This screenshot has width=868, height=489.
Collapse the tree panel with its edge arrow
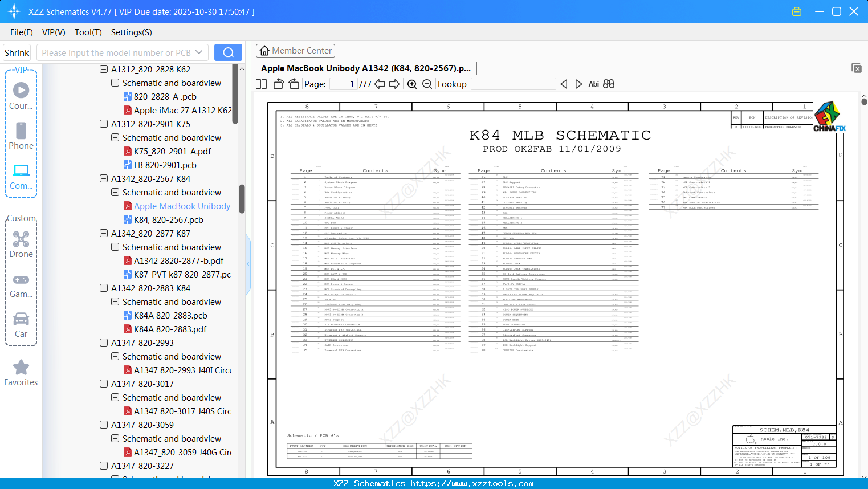(248, 263)
